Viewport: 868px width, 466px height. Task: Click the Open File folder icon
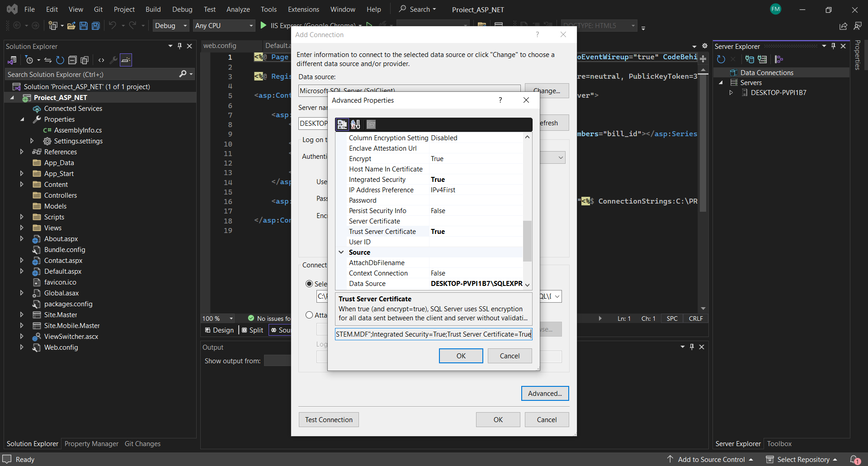(x=71, y=26)
